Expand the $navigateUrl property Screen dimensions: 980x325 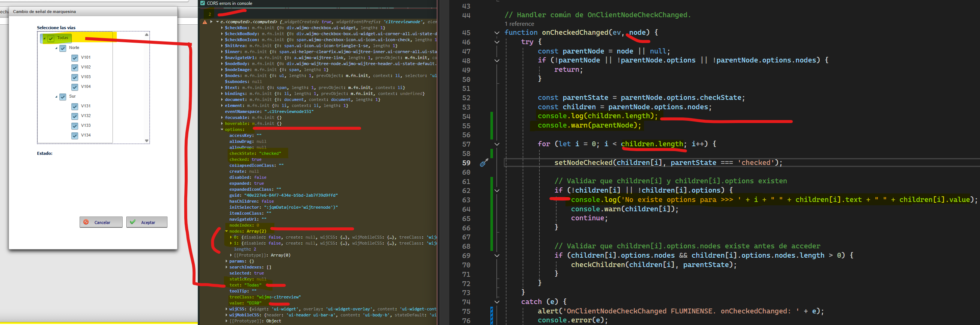[x=222, y=58]
